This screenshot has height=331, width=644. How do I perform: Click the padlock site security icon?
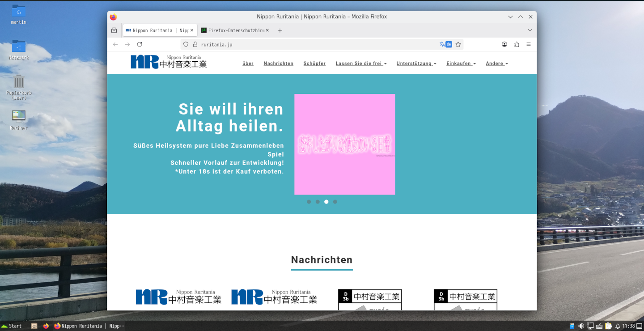tap(195, 44)
